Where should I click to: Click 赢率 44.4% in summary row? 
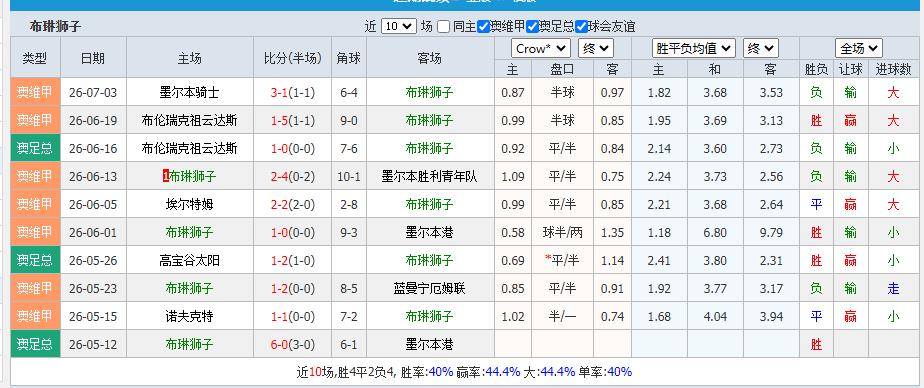coord(503,372)
